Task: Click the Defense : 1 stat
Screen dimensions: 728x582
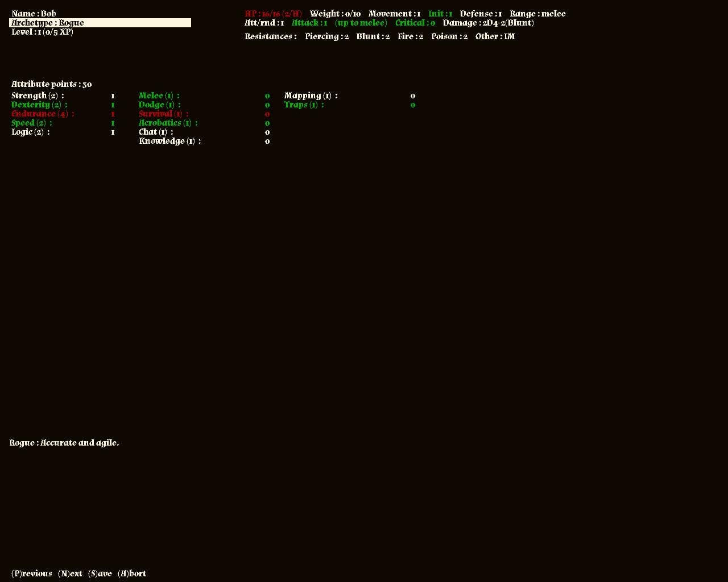Action: click(x=481, y=14)
